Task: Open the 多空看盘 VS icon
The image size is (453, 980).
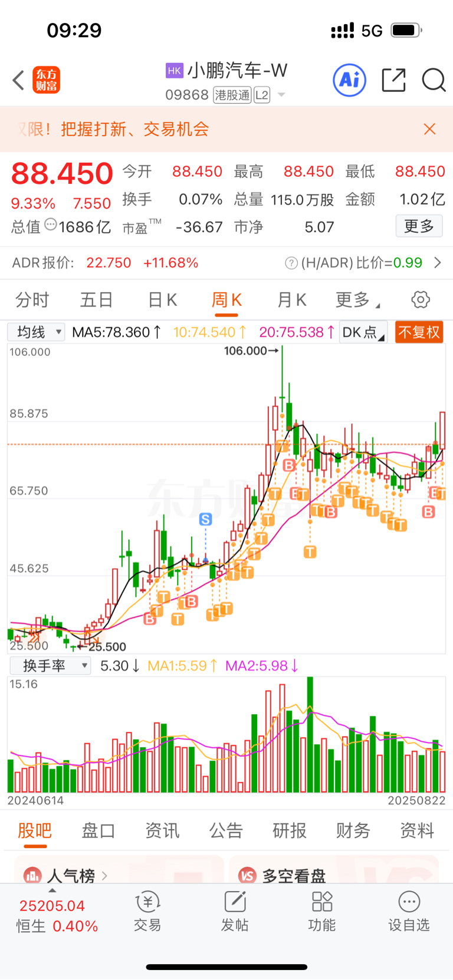Action: [x=247, y=876]
